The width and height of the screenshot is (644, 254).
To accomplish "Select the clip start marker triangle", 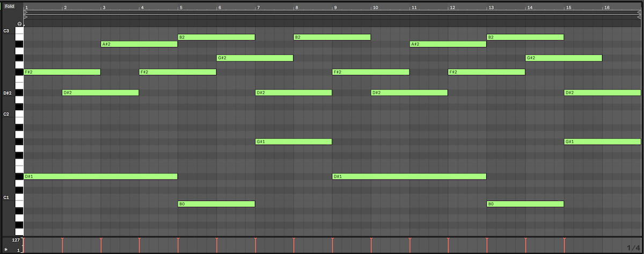I will [26, 17].
